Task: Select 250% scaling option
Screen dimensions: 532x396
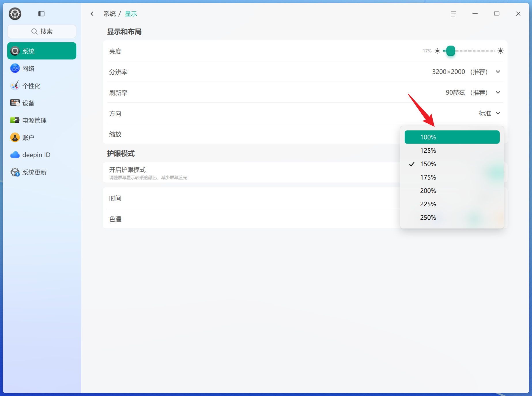Action: point(452,218)
